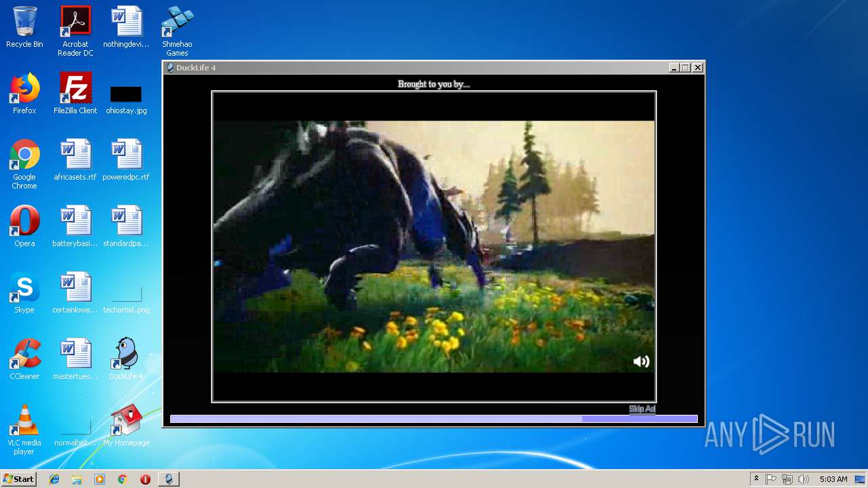Launch the CCleaner desktop shortcut

point(24,359)
